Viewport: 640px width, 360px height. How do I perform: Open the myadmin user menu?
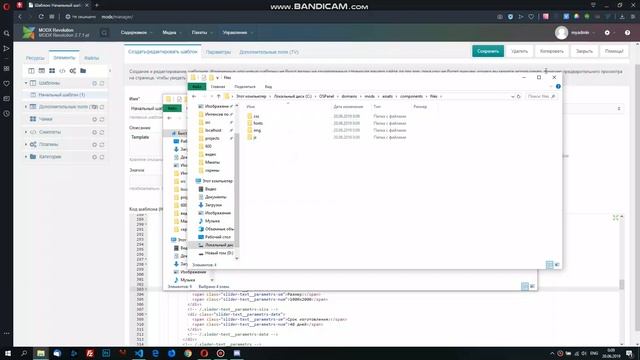(575, 33)
